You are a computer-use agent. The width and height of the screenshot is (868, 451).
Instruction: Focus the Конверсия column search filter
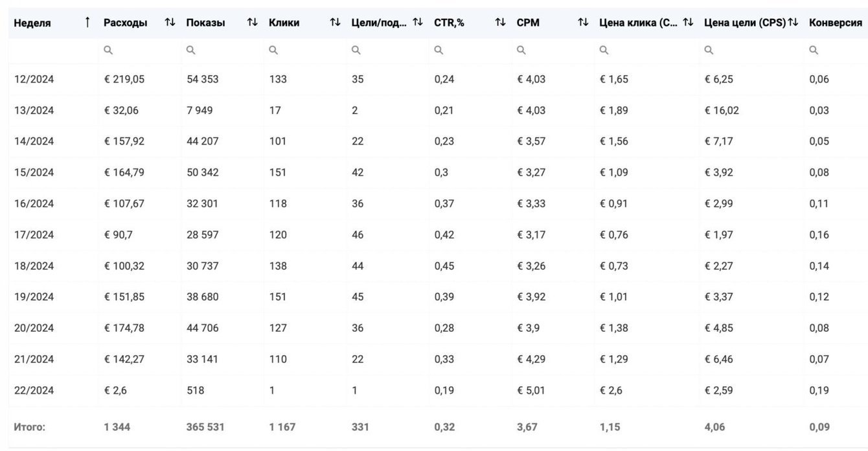click(x=836, y=50)
